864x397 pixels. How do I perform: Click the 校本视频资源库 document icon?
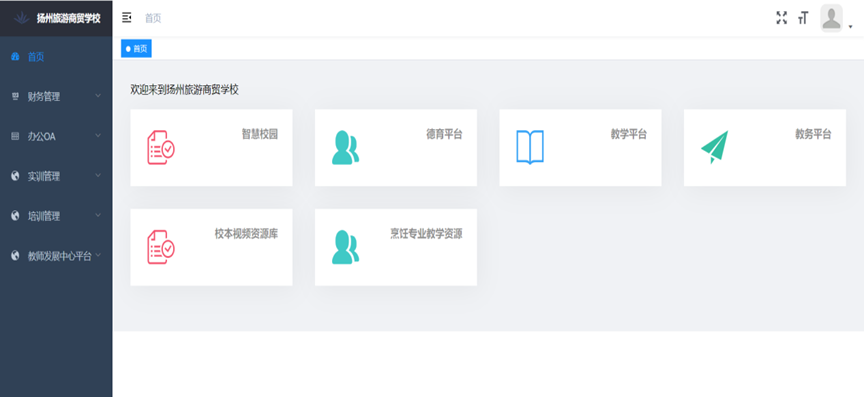[161, 247]
